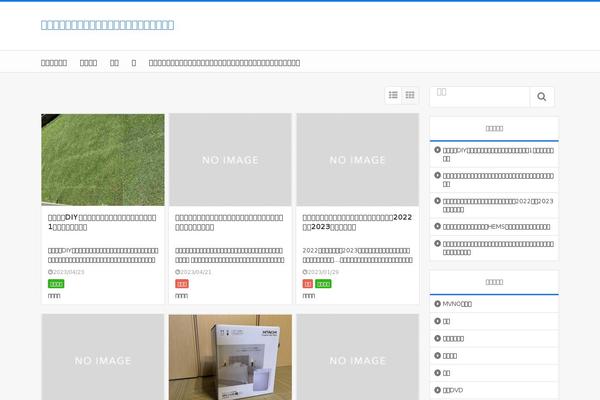Screen dimensions: 600x400
Task: Click the red category tag on the 2023/04/21 post card
Action: pos(182,284)
